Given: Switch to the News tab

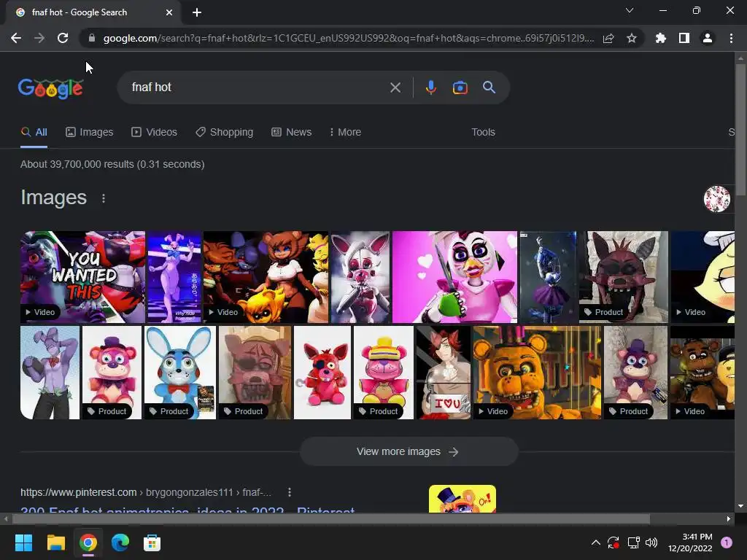Looking at the screenshot, I should [x=292, y=133].
